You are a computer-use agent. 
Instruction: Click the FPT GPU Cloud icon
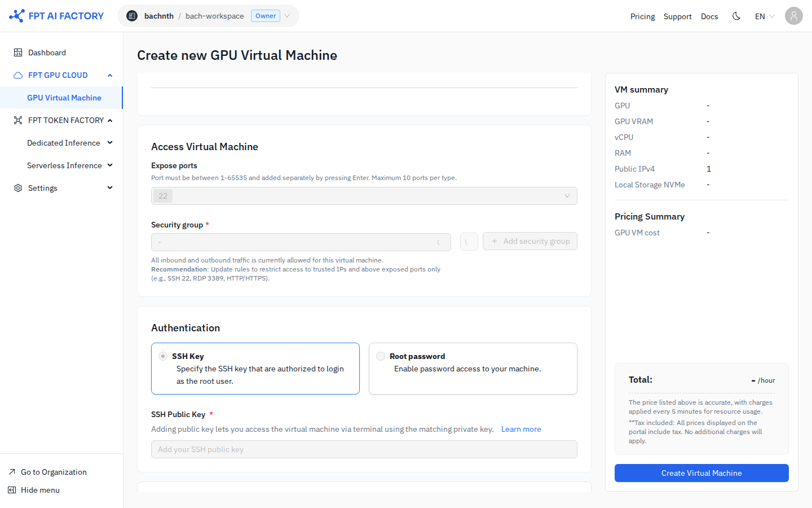(x=18, y=75)
